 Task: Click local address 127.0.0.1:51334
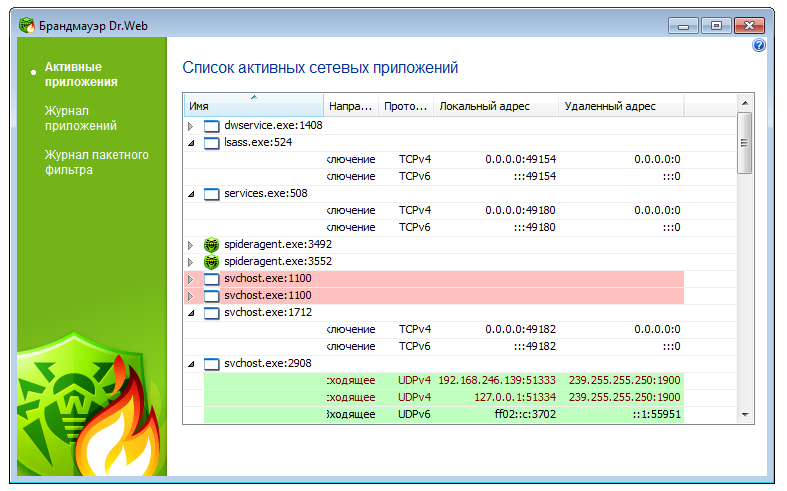click(x=515, y=397)
